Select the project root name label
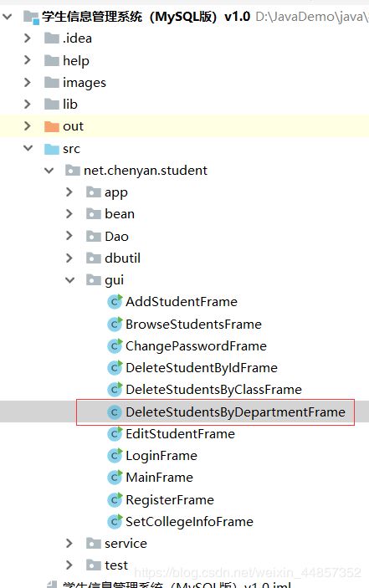This screenshot has height=588, width=369. (146, 17)
